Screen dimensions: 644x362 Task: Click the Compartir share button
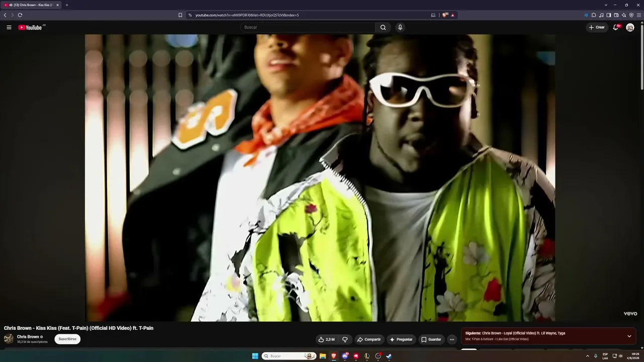(369, 339)
